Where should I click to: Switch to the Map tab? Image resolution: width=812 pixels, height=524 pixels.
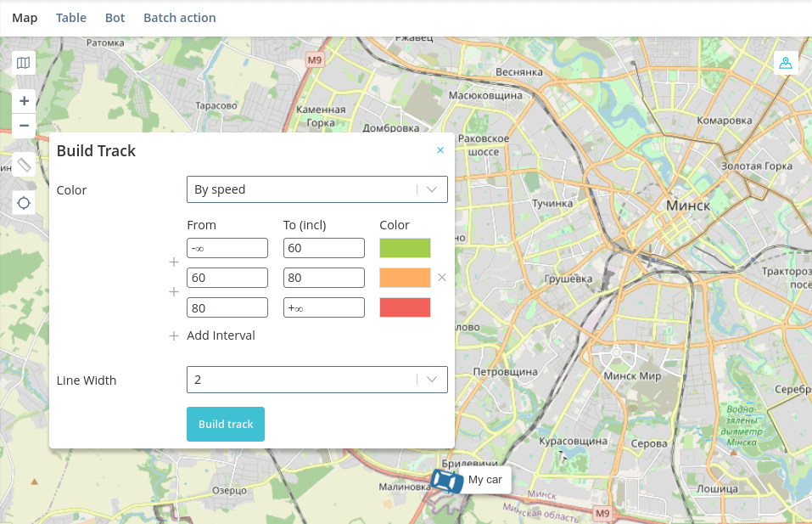tap(25, 18)
